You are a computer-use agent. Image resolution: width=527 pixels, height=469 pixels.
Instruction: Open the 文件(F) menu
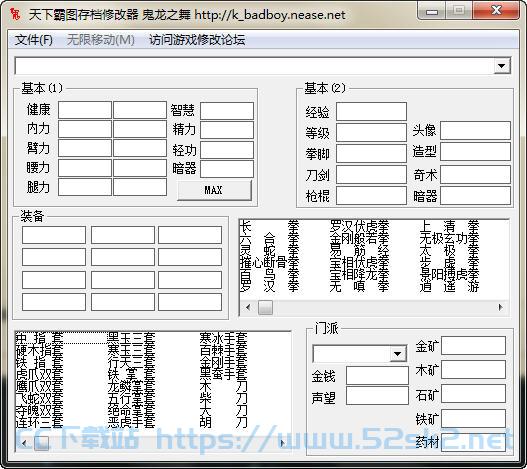[34, 40]
